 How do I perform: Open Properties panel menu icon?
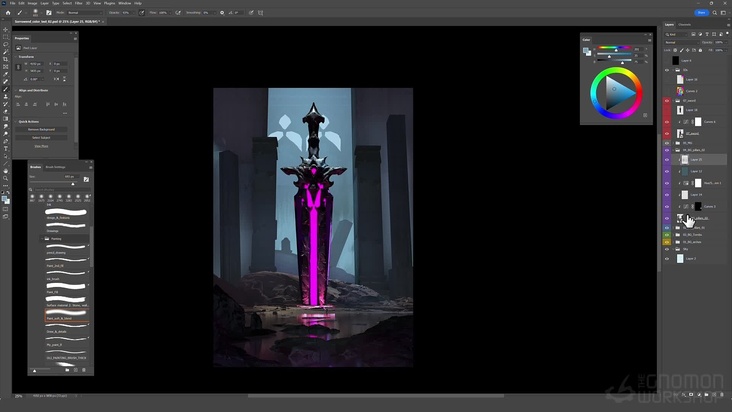(75, 38)
